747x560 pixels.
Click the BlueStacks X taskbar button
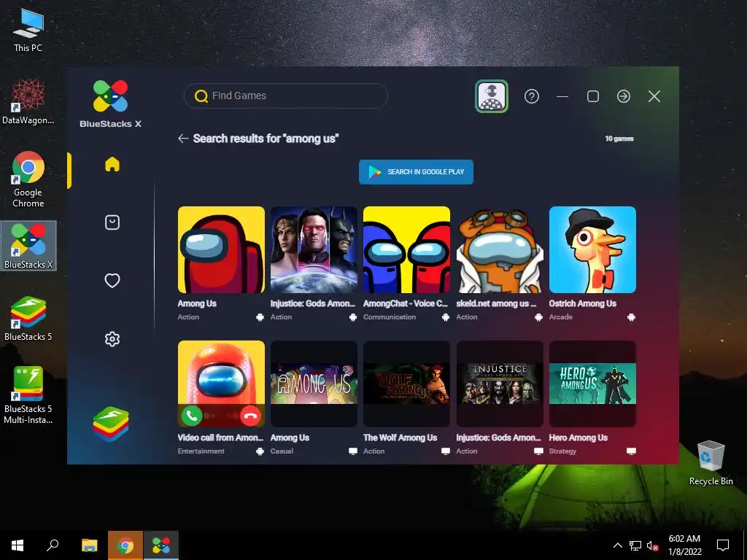pos(161,545)
